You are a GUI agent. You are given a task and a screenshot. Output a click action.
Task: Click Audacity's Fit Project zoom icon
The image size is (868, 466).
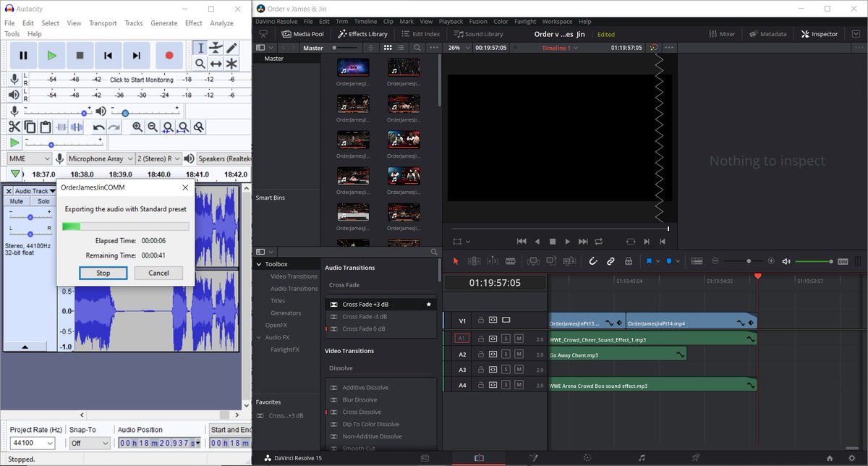coord(183,127)
